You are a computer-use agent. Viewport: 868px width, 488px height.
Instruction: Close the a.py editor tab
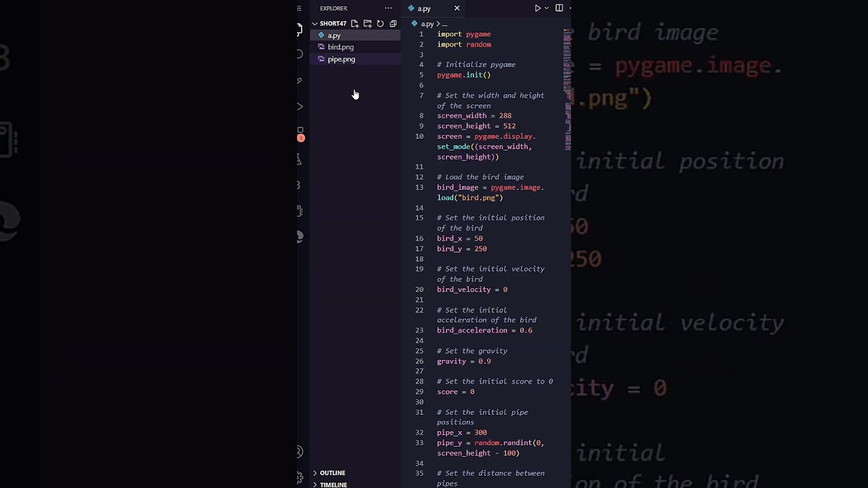[x=457, y=8]
